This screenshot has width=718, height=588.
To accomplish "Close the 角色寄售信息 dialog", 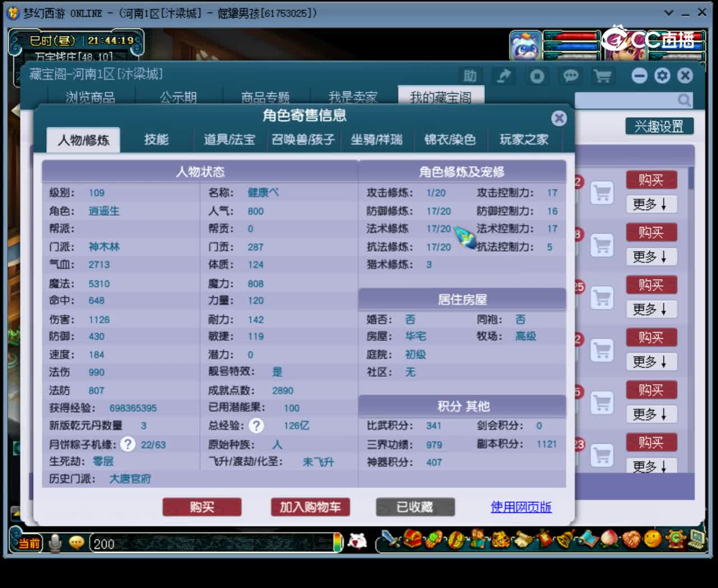I will [x=559, y=118].
